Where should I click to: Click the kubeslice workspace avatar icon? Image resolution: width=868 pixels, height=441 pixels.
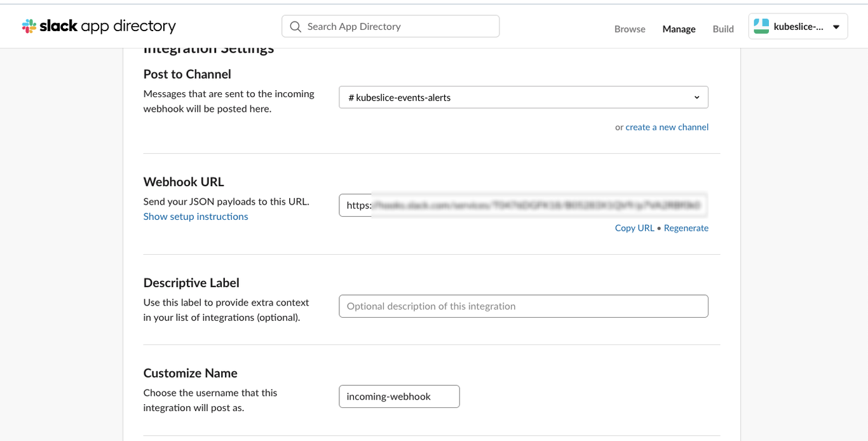[761, 27]
